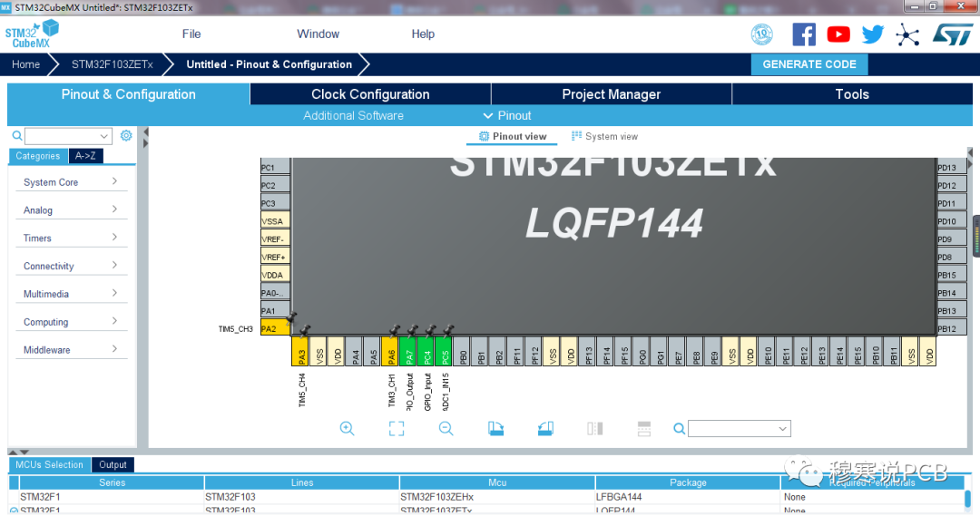Switch to System view
980x516 pixels.
click(604, 136)
